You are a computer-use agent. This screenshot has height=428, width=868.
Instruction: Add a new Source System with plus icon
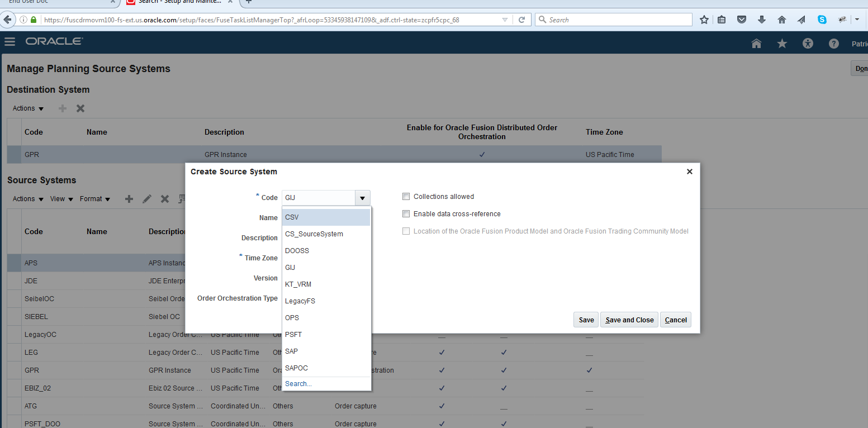pos(129,199)
